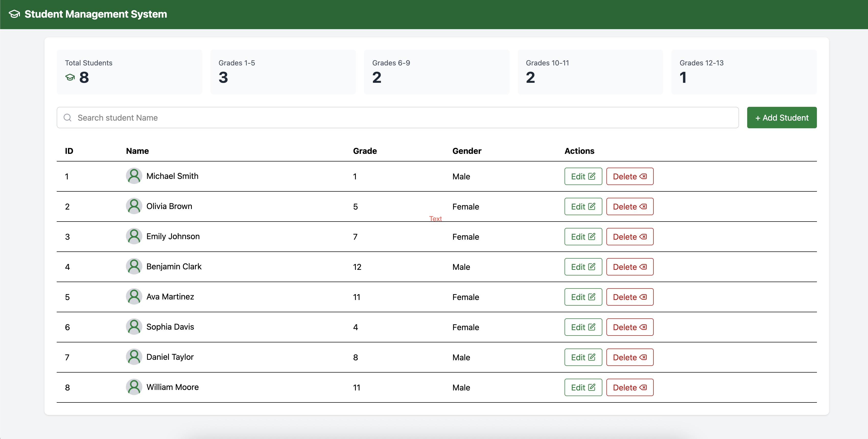The width and height of the screenshot is (868, 439).
Task: Edit Emily Johnson's entry
Action: pyautogui.click(x=583, y=237)
